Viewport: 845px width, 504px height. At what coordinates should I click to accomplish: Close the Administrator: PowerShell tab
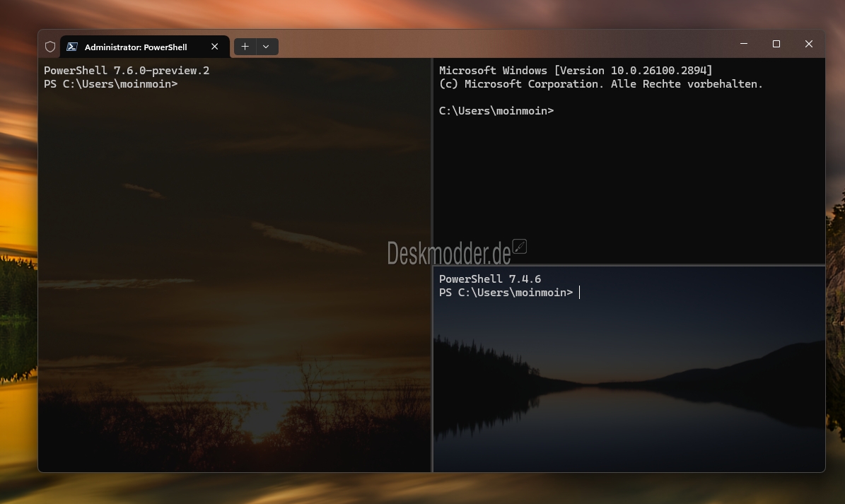click(x=214, y=47)
